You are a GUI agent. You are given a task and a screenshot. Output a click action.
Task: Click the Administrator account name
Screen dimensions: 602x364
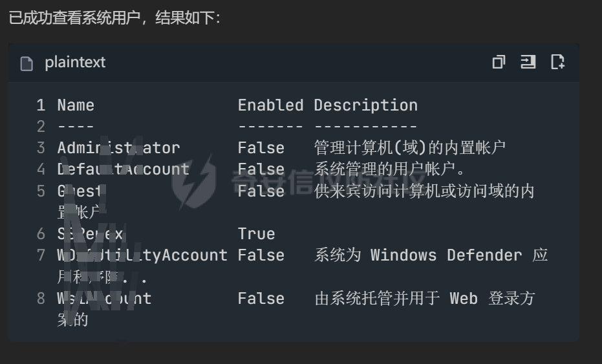pyautogui.click(x=118, y=148)
